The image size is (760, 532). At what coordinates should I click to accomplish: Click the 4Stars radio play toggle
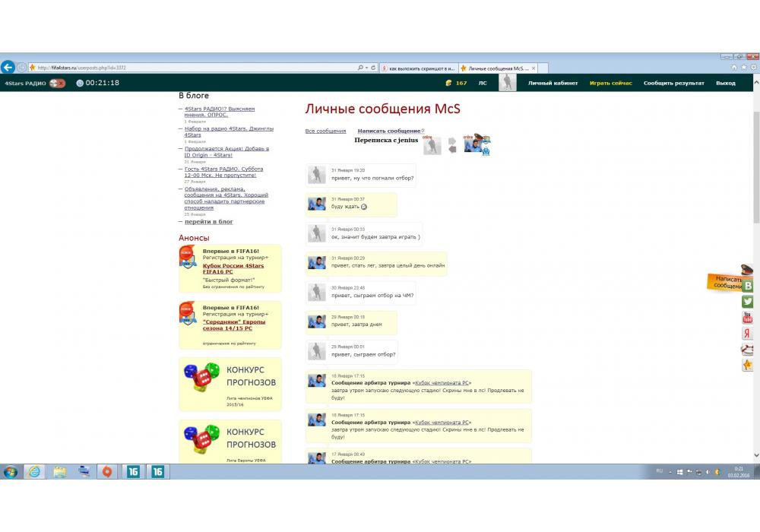pos(57,83)
